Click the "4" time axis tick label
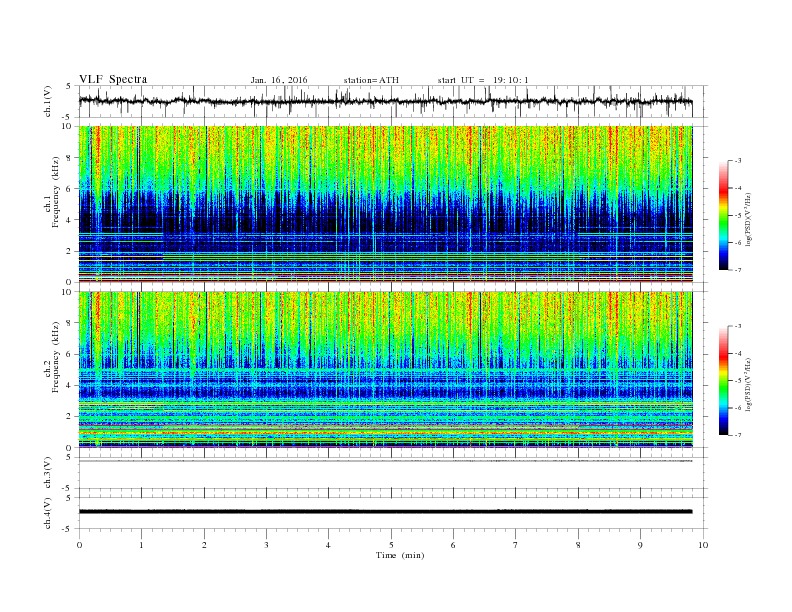 click(x=328, y=545)
